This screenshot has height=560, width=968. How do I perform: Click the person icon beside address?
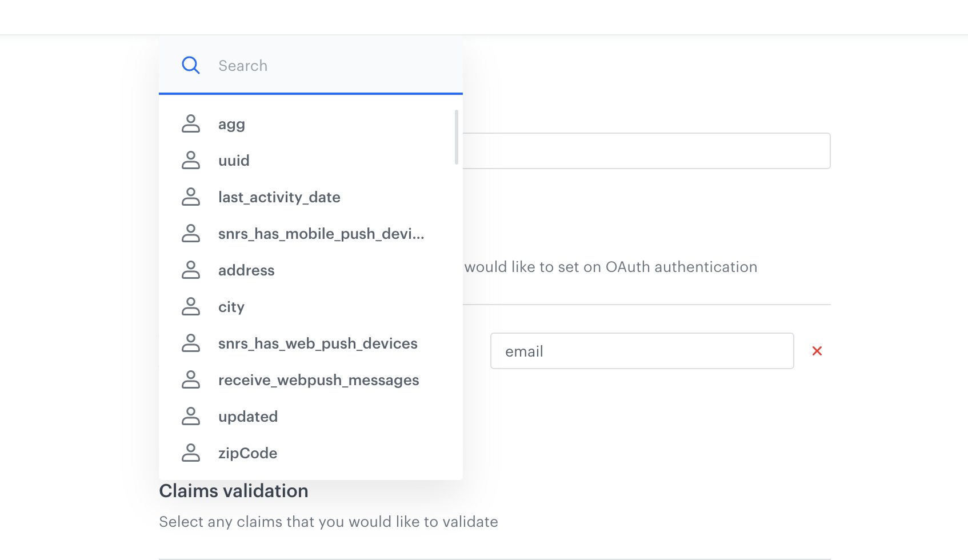coord(191,270)
